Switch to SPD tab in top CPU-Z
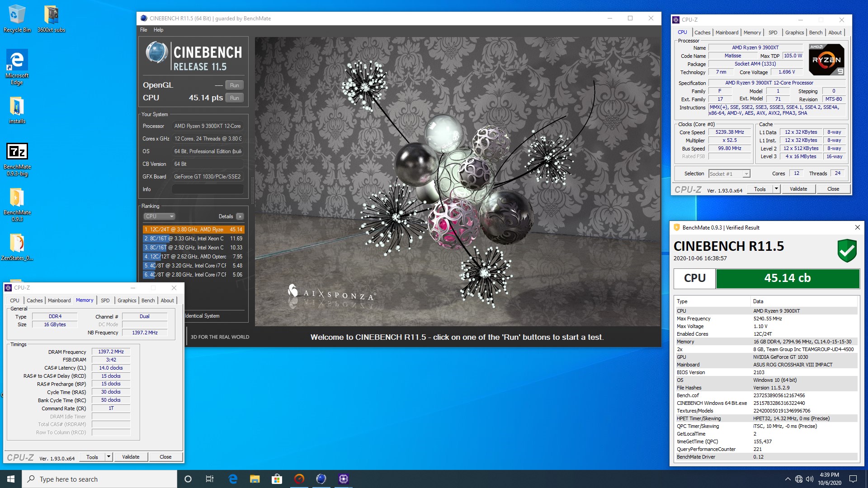The image size is (868, 488). pos(773,33)
